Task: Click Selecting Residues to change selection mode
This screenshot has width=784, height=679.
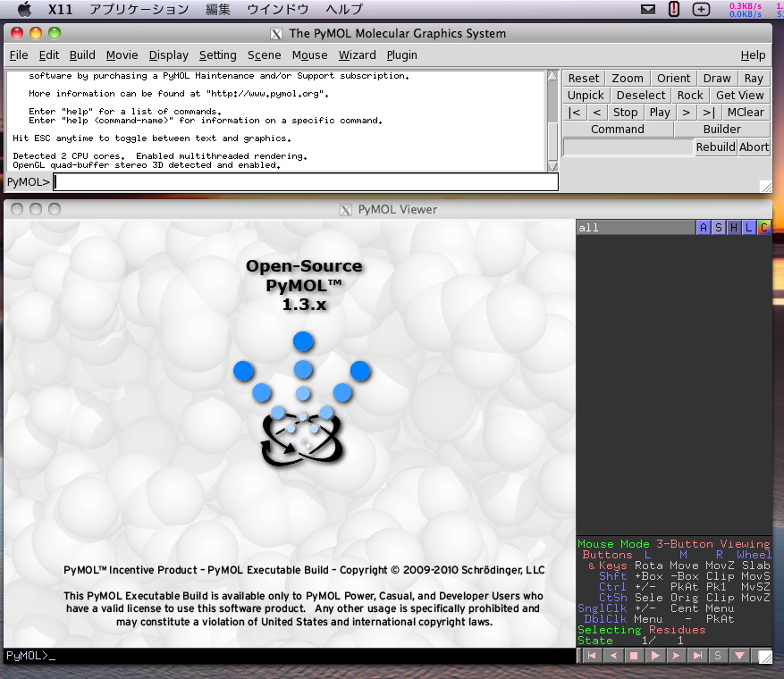Action: coord(642,630)
